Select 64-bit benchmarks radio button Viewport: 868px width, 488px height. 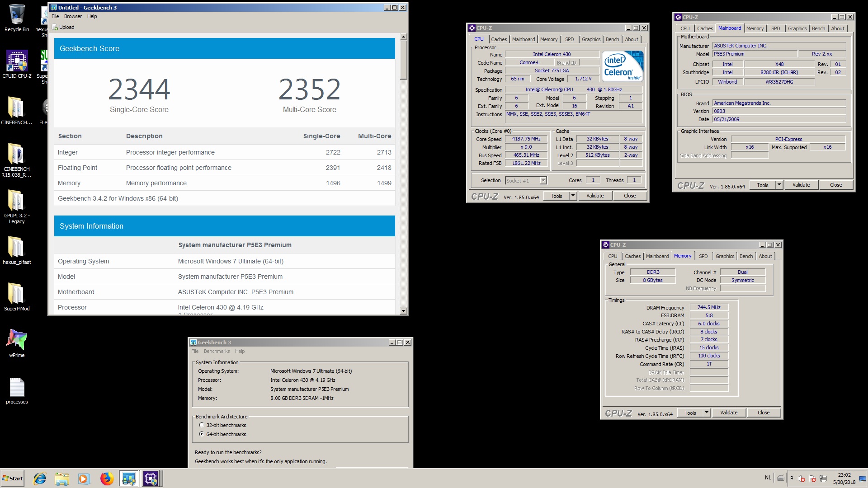coord(202,434)
